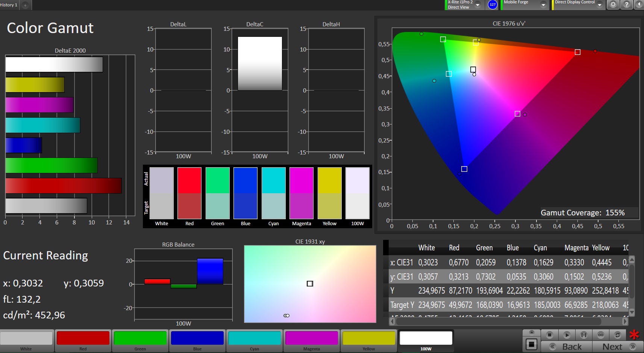Click Red x: CIE31 value 0,6770
This screenshot has height=353, width=644.
coord(459,262)
